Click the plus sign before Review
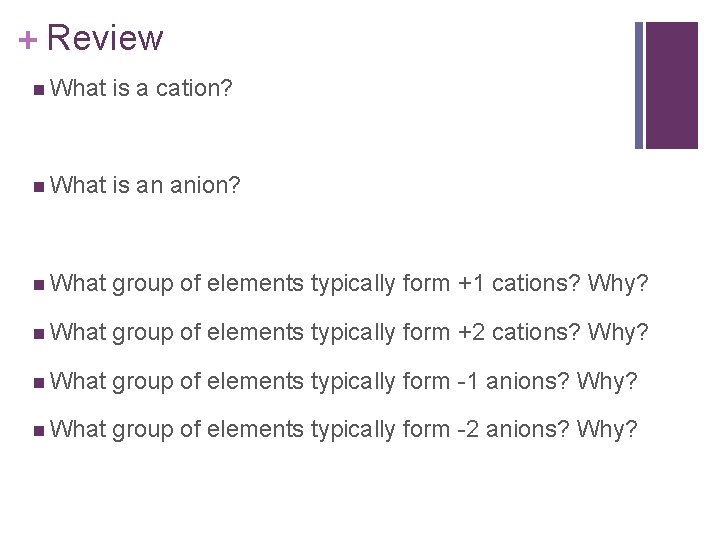The height and width of the screenshot is (540, 720). 27,40
